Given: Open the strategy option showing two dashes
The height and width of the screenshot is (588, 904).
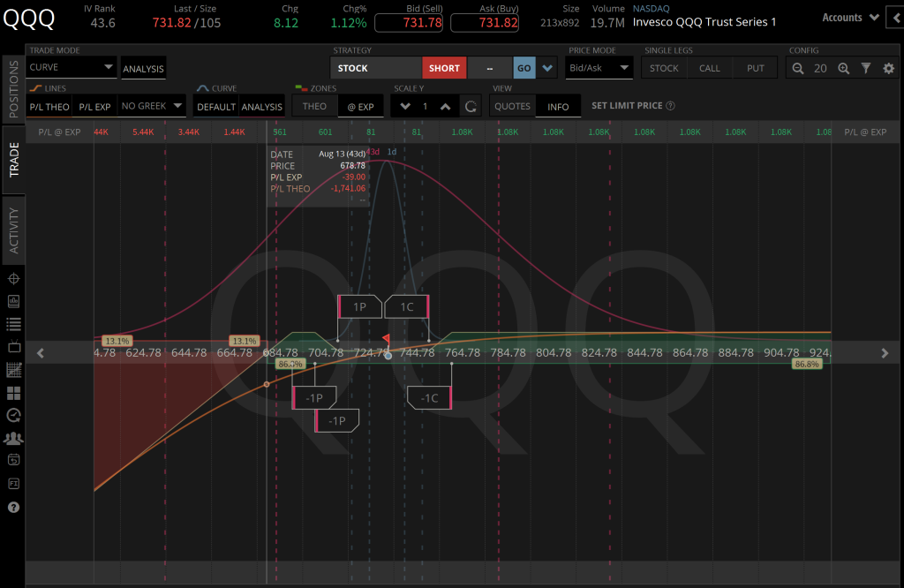Looking at the screenshot, I should (x=489, y=68).
